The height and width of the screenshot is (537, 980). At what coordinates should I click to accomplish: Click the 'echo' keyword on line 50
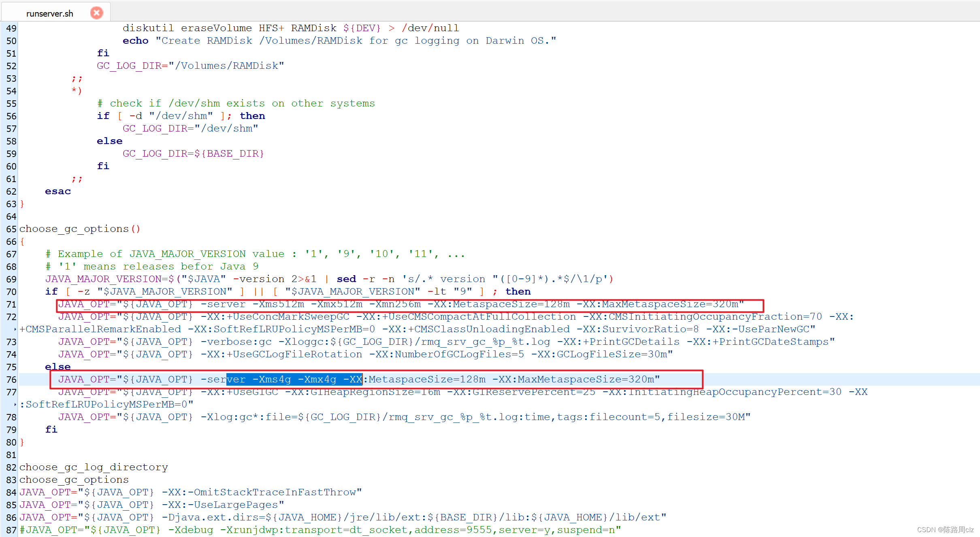[x=135, y=41]
